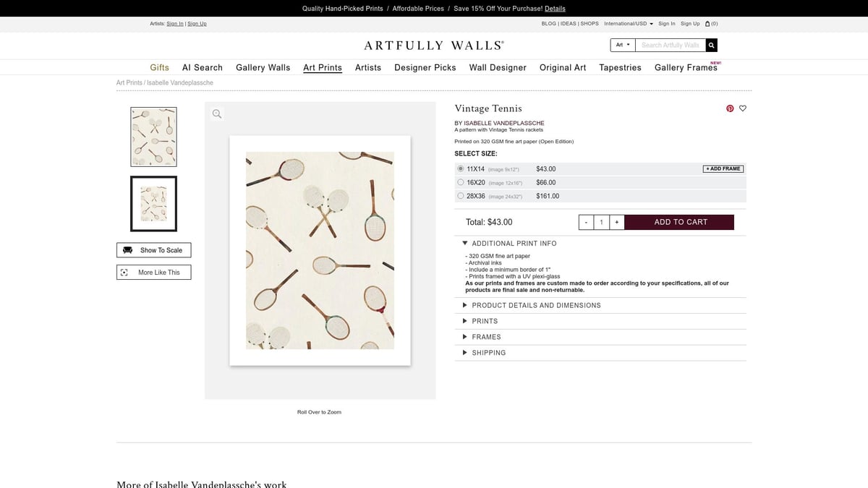Pin the artwork to Pinterest
868x488 pixels.
[729, 108]
